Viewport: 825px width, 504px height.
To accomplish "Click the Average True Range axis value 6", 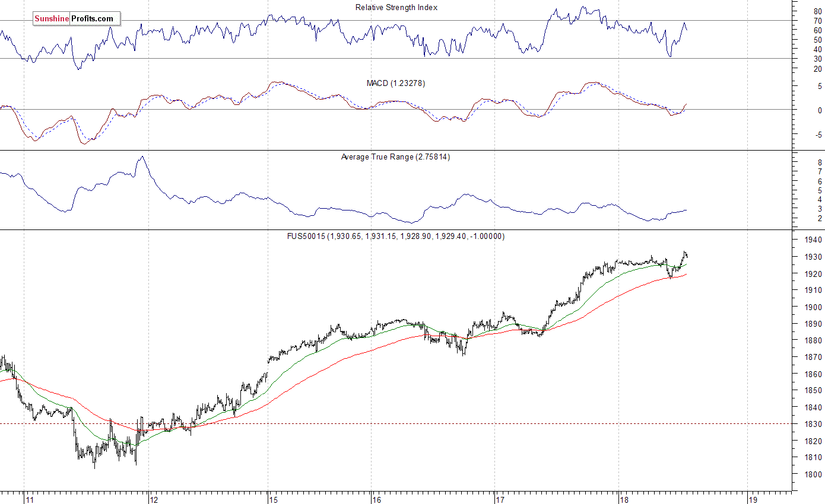I will click(820, 181).
